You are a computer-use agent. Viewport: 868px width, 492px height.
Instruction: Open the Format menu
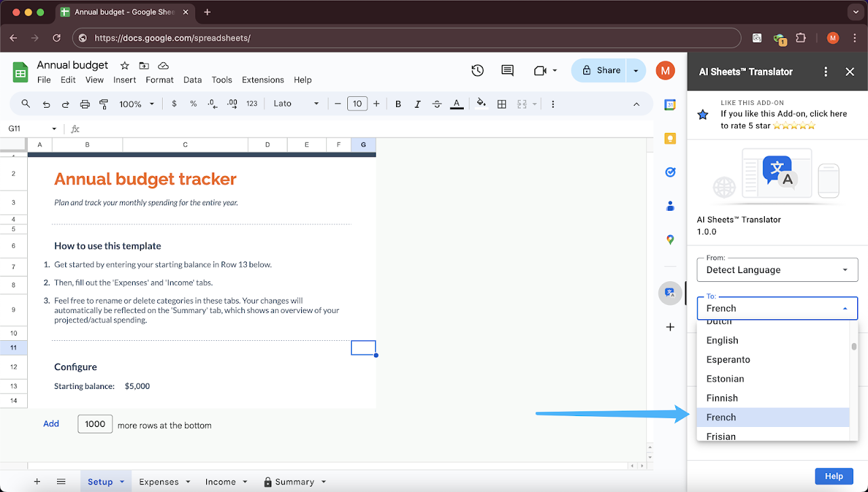(x=159, y=79)
